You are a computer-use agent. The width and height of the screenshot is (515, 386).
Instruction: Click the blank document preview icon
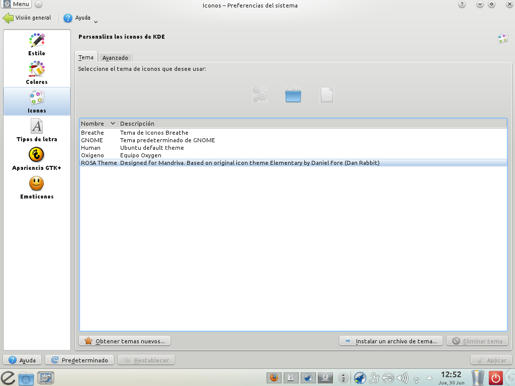click(x=326, y=96)
